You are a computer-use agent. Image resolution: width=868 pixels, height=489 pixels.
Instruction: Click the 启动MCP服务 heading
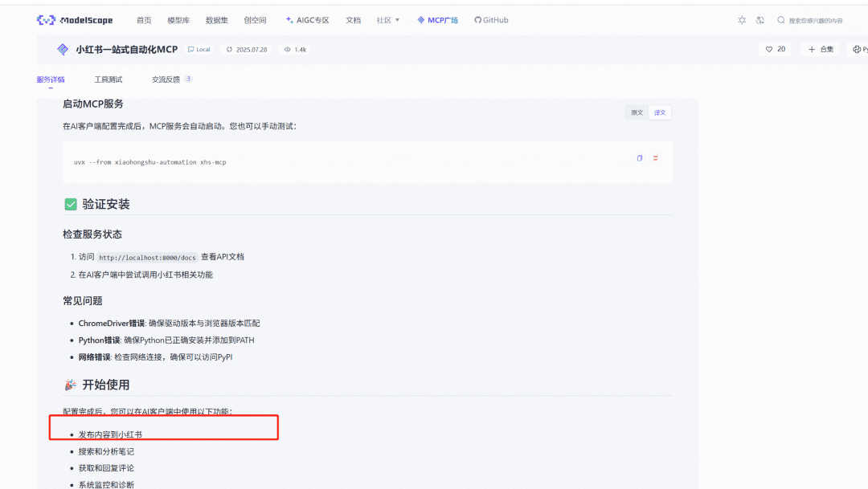coord(93,104)
